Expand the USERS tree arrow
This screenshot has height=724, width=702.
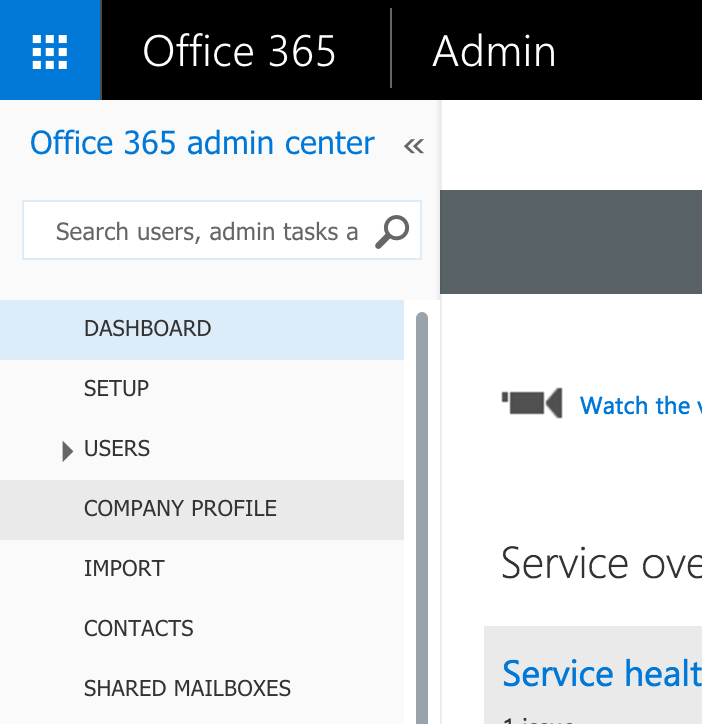coord(67,451)
